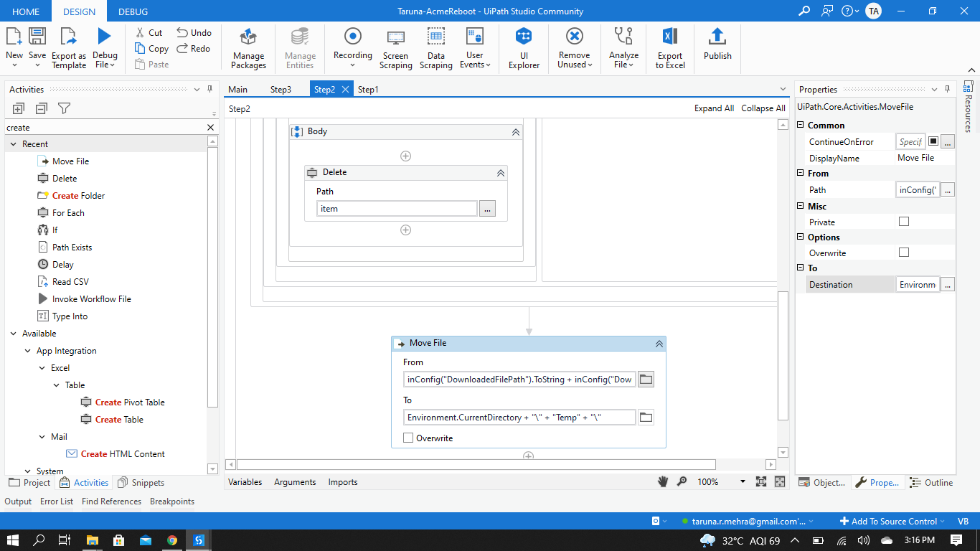Image resolution: width=980 pixels, height=551 pixels.
Task: Collapse App Integration tree node
Action: (28, 351)
